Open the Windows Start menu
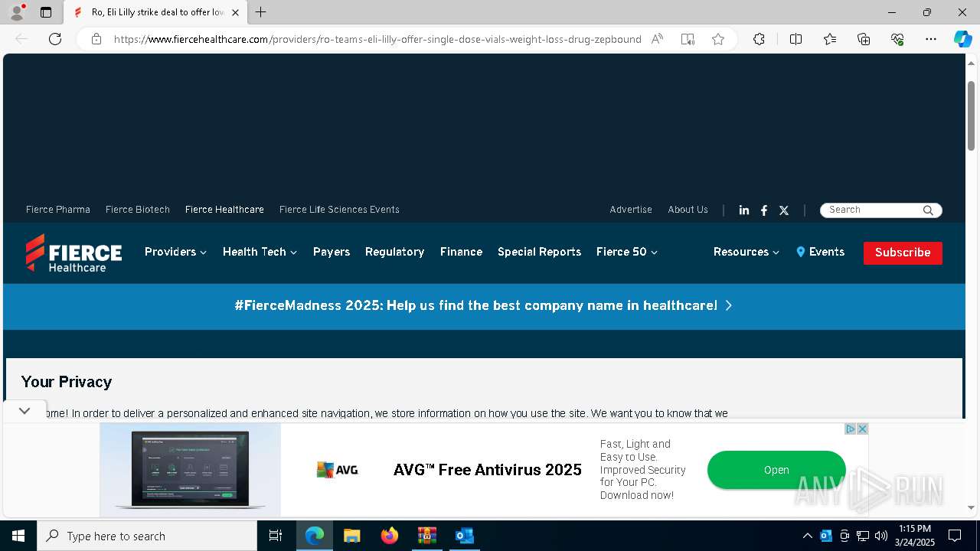The width and height of the screenshot is (980, 551). click(18, 536)
